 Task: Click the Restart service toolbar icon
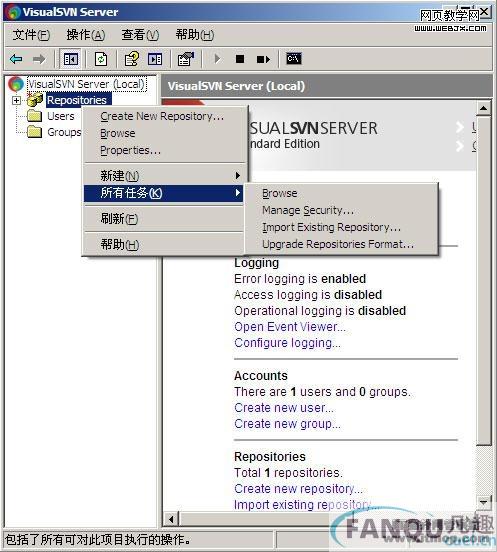pos(263,59)
